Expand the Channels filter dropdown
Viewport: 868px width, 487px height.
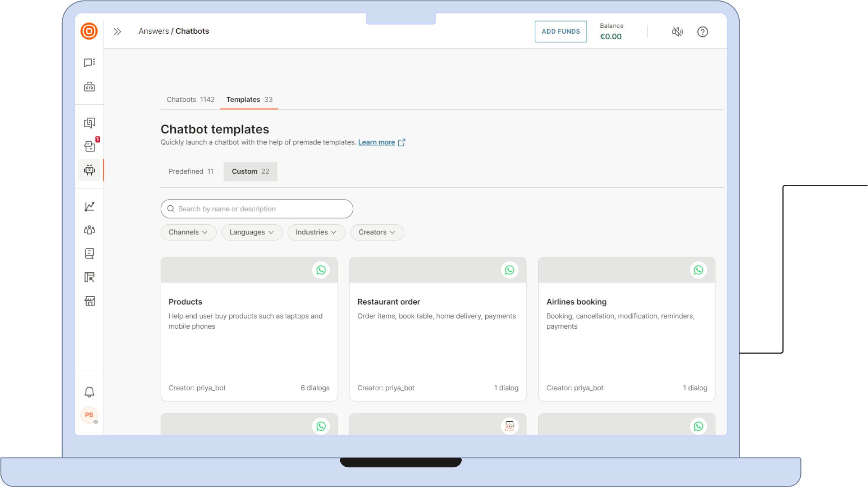(x=188, y=232)
